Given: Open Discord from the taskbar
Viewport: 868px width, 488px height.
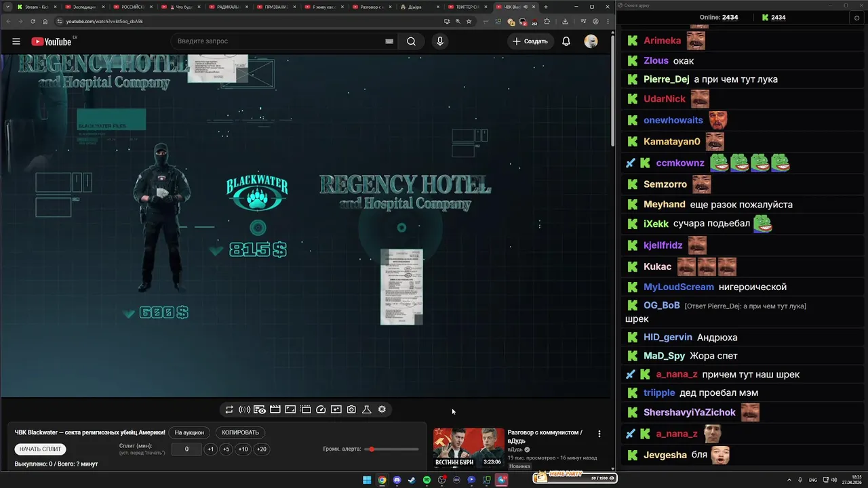Looking at the screenshot, I should [397, 480].
